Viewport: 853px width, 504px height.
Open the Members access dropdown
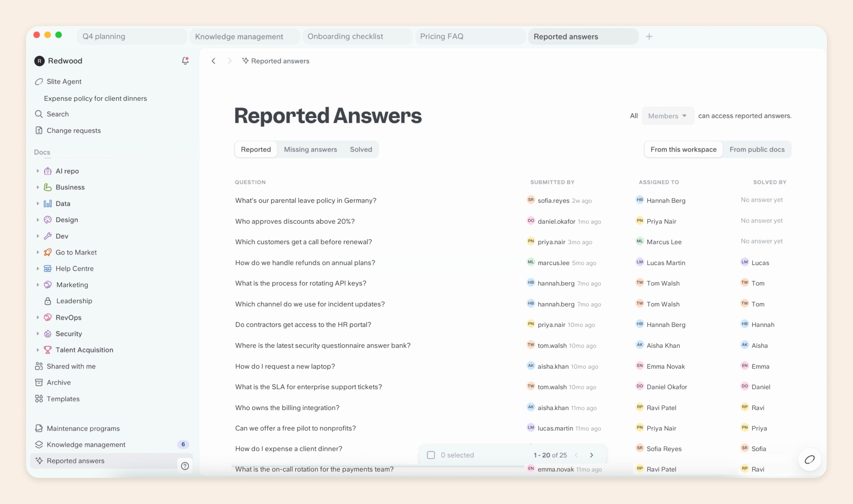[667, 116]
